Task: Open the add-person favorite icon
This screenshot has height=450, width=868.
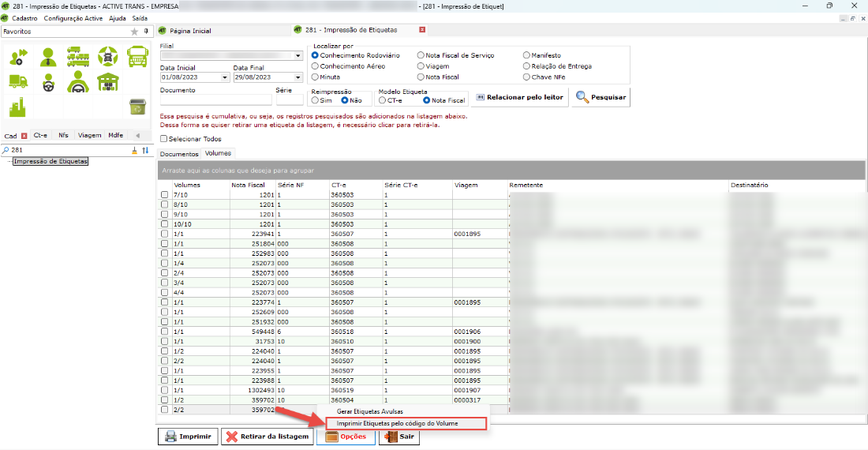Action: (18, 57)
